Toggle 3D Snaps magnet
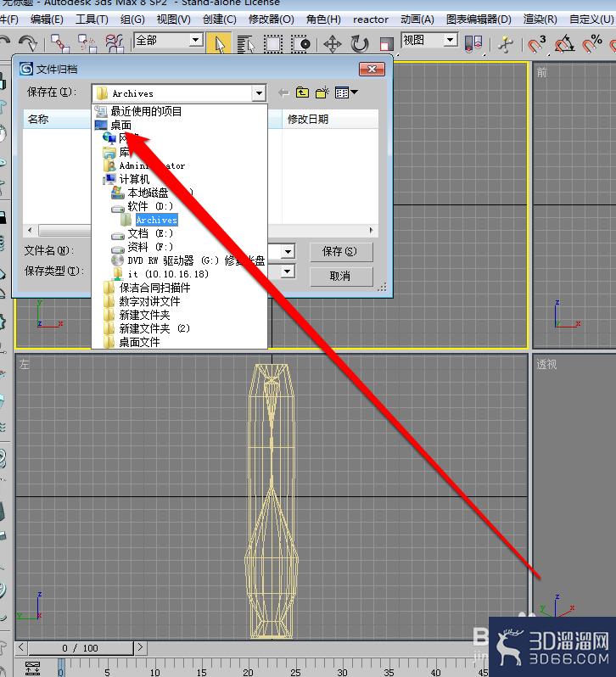 (536, 44)
